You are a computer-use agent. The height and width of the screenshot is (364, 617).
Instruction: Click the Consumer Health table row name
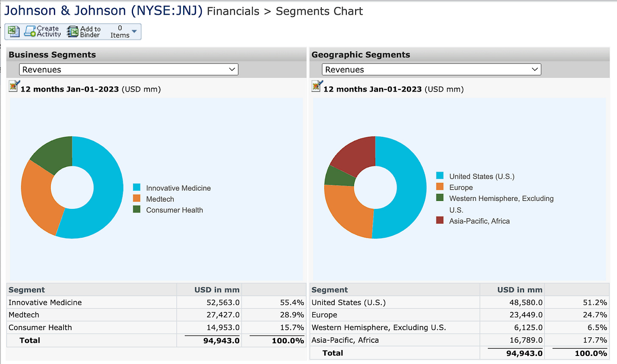coord(40,328)
